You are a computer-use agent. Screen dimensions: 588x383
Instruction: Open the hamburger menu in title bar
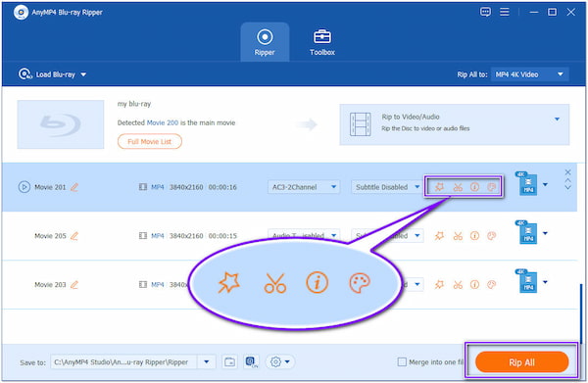tap(505, 12)
